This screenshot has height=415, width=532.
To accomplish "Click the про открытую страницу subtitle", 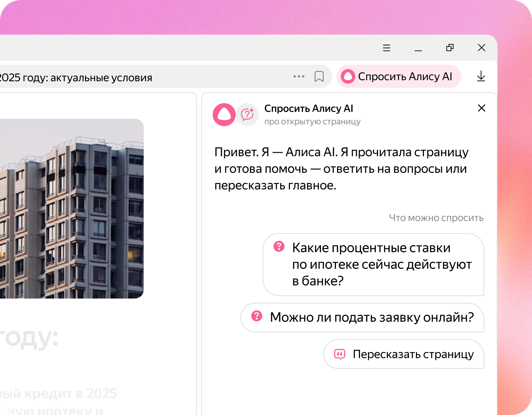I will 312,122.
